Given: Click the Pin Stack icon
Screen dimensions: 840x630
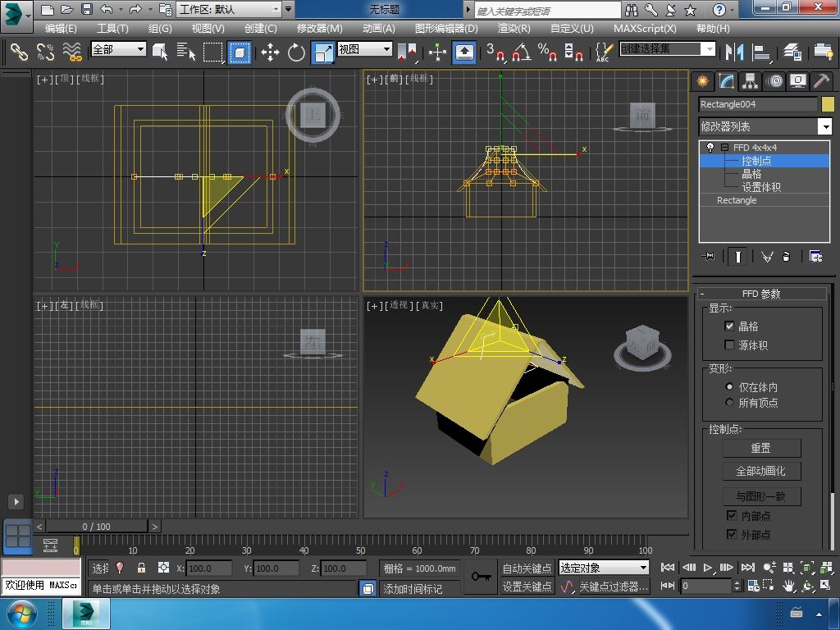Looking at the screenshot, I should pos(710,257).
